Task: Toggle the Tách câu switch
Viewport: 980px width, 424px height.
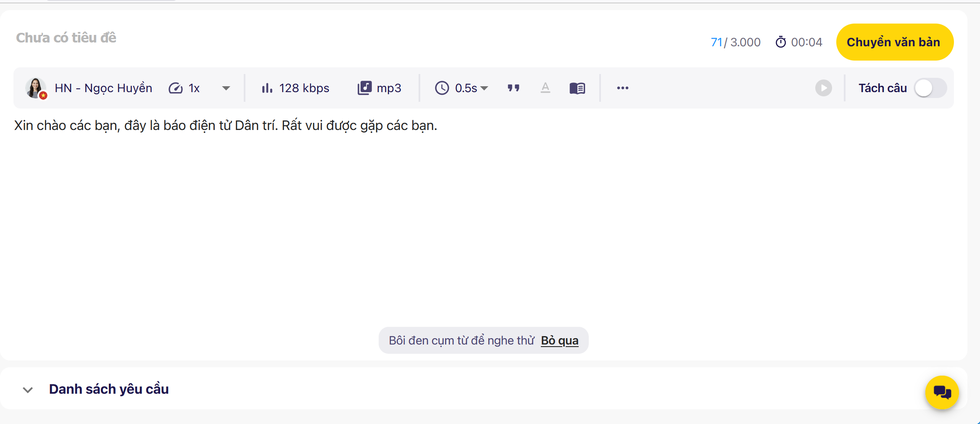Action: click(x=930, y=88)
